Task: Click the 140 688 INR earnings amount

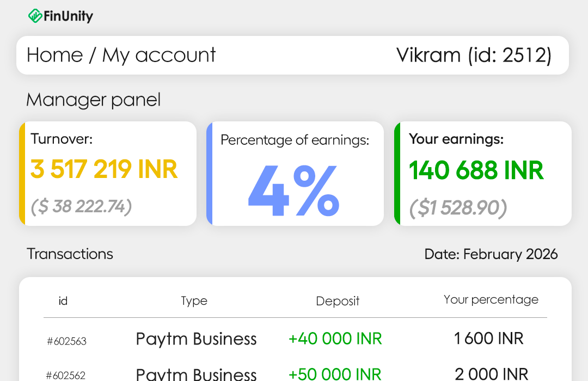Action: (x=476, y=170)
